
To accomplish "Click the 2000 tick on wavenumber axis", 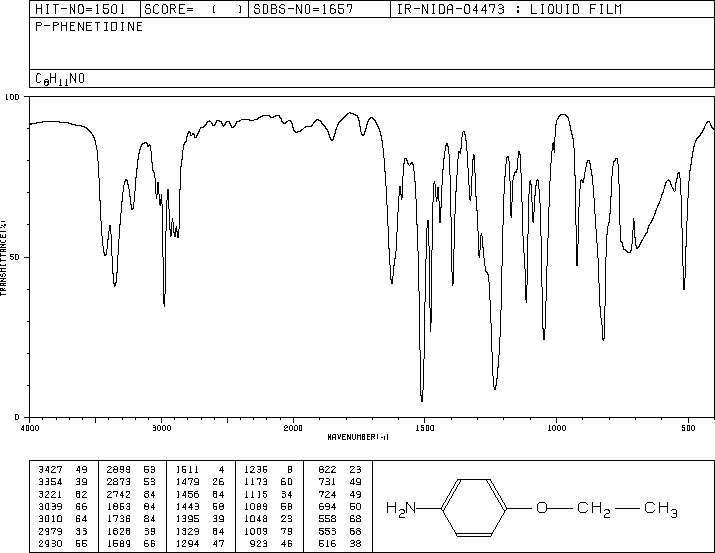I will click(x=292, y=427).
